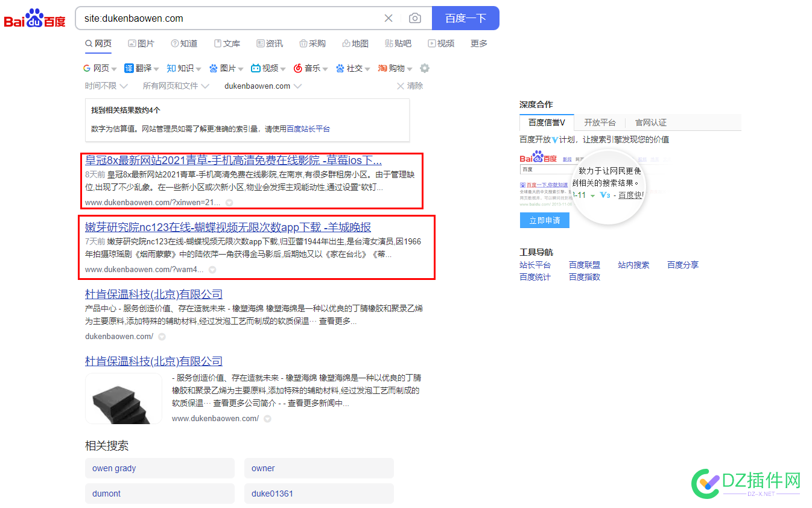The width and height of the screenshot is (812, 508).
Task: Click snapshot arrow next to ?xinwen=21 URL
Action: pos(229,203)
